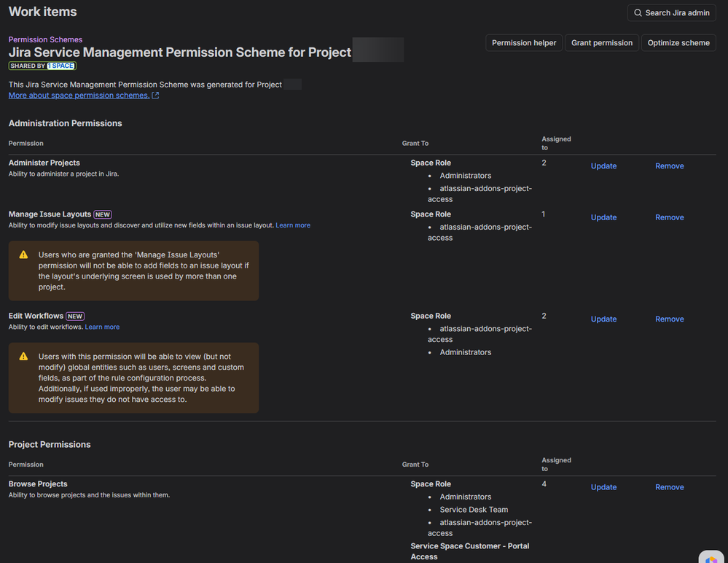Click 'Edit Workflows' permission name
The image size is (728, 563).
point(36,316)
